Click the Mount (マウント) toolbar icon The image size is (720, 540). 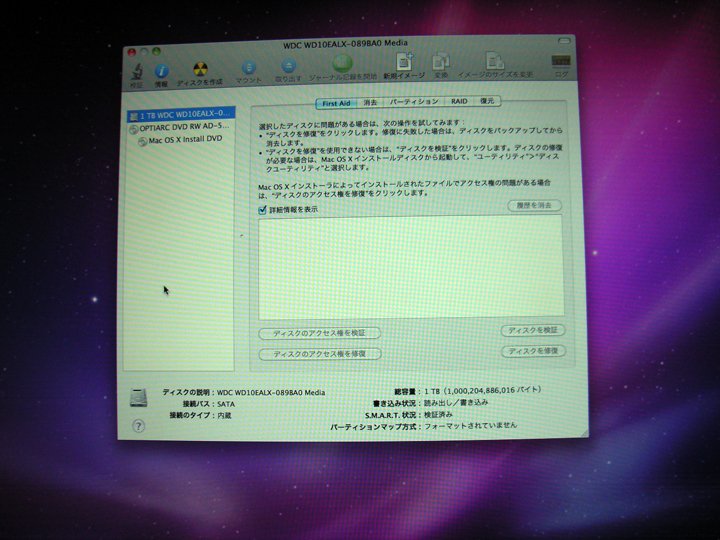tap(248, 68)
